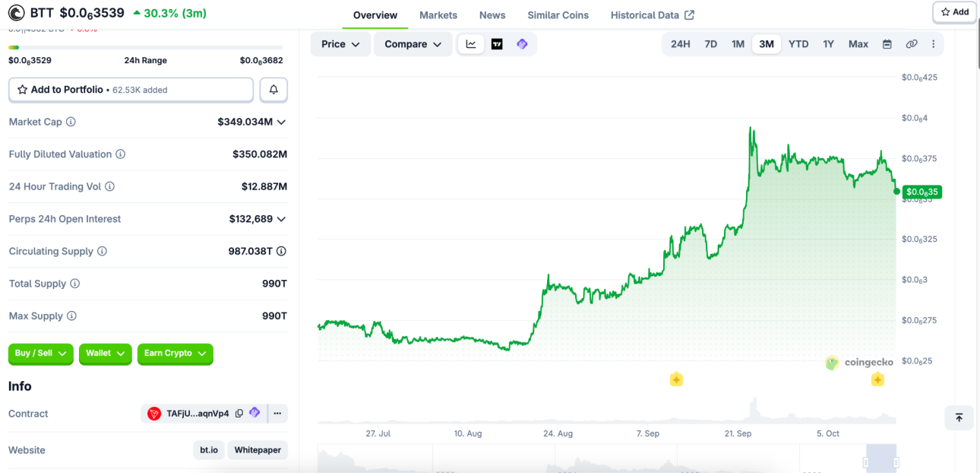This screenshot has width=980, height=473.
Task: Click the yellow marker near 7. Sep
Action: (x=676, y=379)
